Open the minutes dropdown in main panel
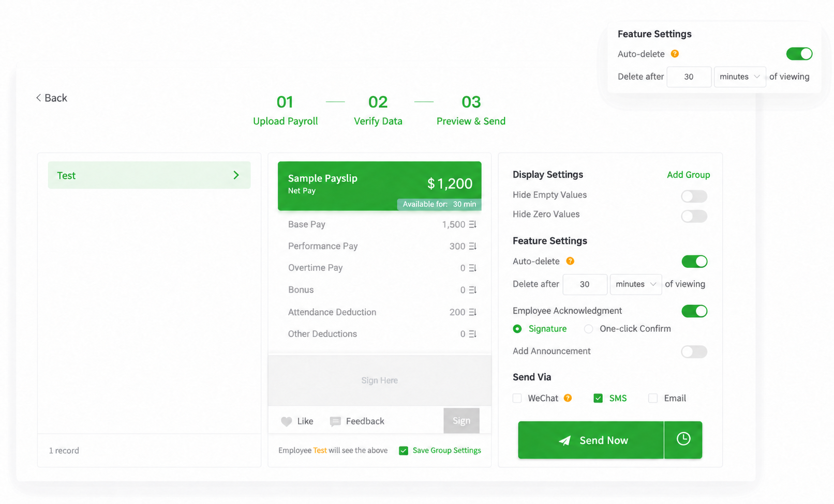Screen dimensions: 834x504 [636, 284]
